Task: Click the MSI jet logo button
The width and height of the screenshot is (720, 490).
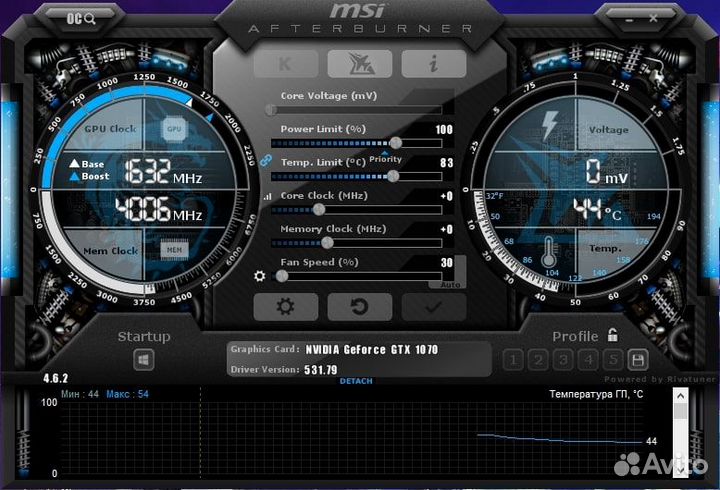Action: tap(360, 64)
